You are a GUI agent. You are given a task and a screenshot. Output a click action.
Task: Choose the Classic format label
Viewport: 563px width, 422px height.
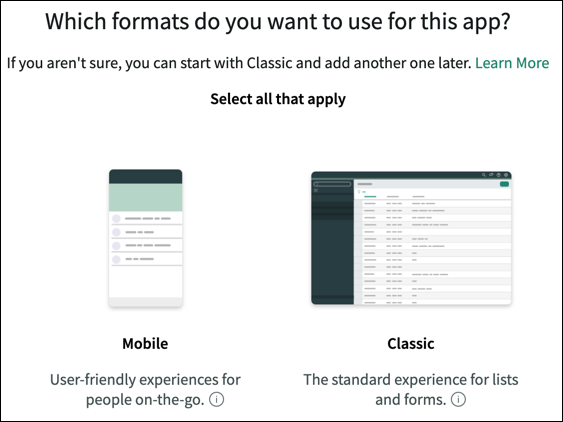click(411, 343)
